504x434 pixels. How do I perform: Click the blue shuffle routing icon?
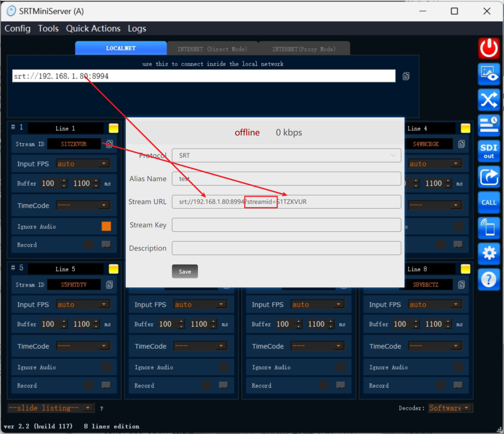(489, 100)
